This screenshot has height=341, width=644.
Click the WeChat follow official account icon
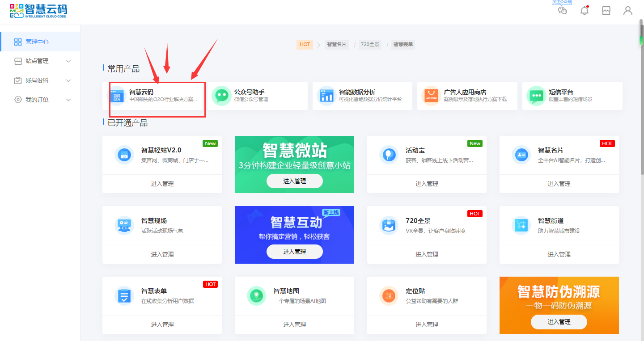(563, 11)
